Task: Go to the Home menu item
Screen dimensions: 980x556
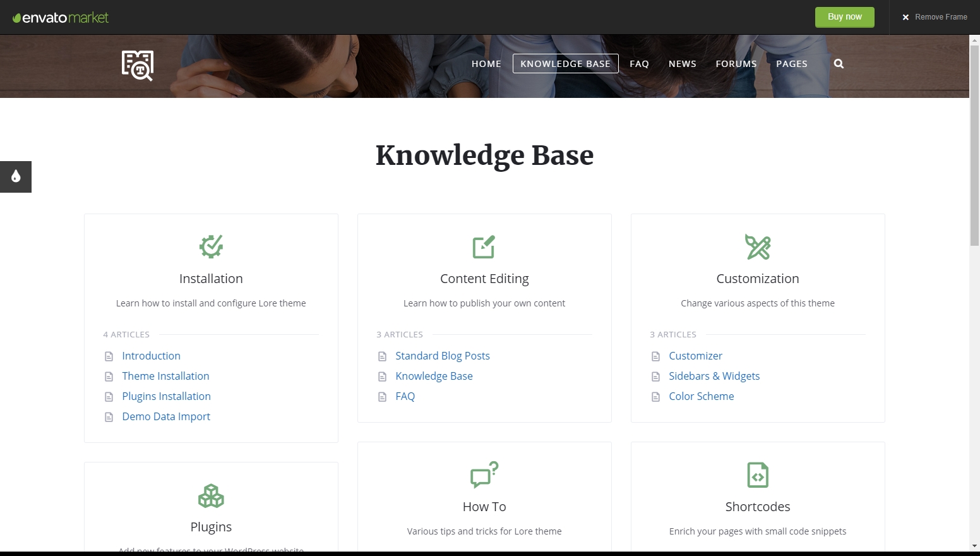Action: tap(486, 64)
